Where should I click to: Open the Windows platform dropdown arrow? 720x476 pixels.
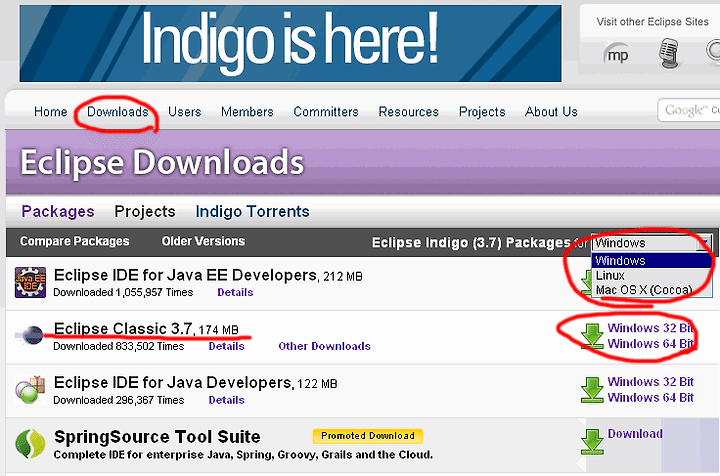pos(704,242)
